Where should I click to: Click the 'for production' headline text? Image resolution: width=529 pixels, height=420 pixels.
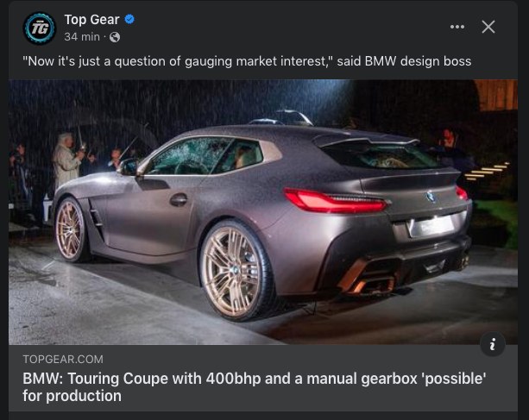pos(72,396)
